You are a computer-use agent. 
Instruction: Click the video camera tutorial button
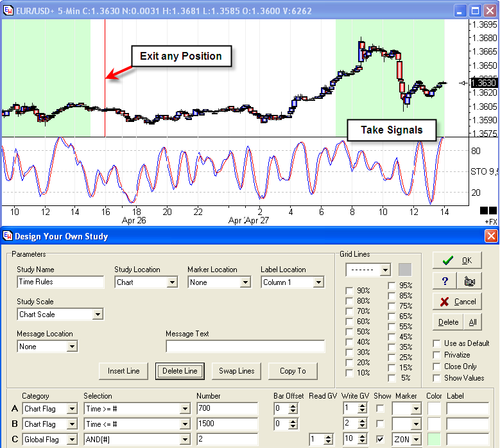pyautogui.click(x=469, y=281)
